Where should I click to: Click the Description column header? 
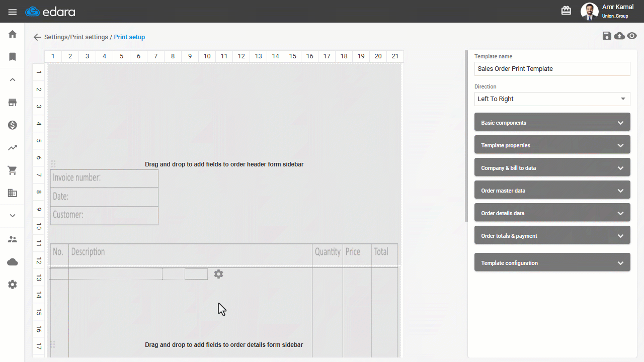[88, 252]
